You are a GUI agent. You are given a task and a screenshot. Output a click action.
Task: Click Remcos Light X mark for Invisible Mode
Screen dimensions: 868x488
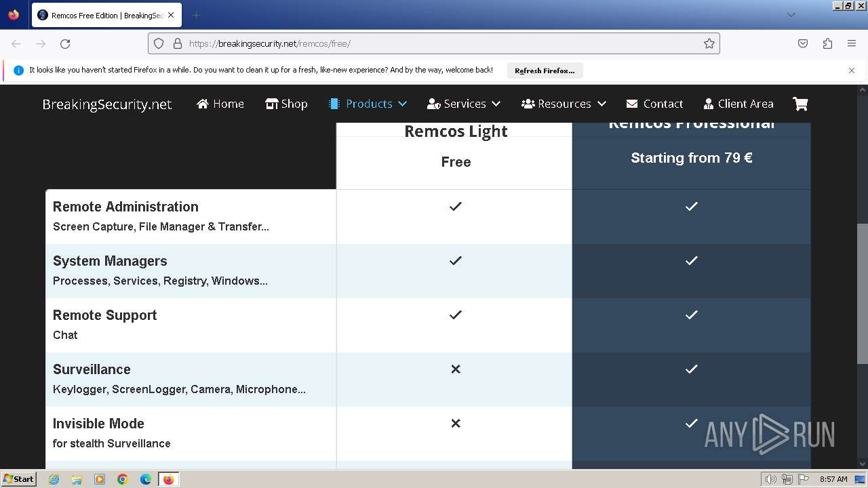456,423
